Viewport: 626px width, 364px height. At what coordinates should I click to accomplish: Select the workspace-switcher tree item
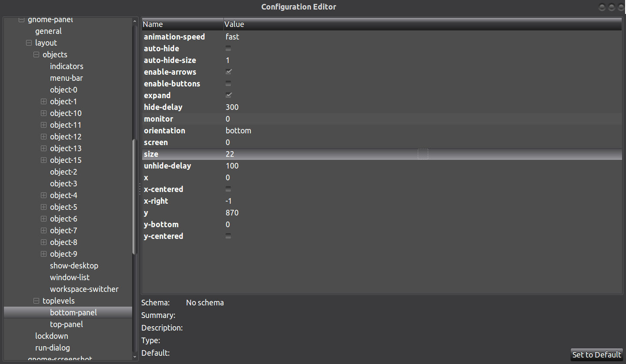84,289
